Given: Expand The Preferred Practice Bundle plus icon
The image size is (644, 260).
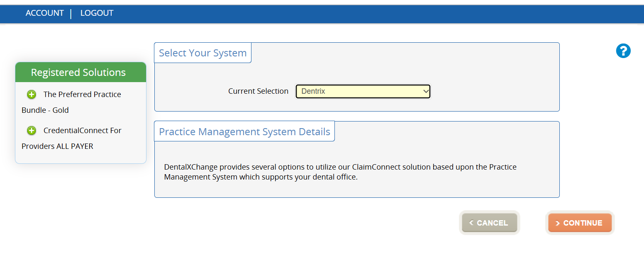Looking at the screenshot, I should point(32,95).
